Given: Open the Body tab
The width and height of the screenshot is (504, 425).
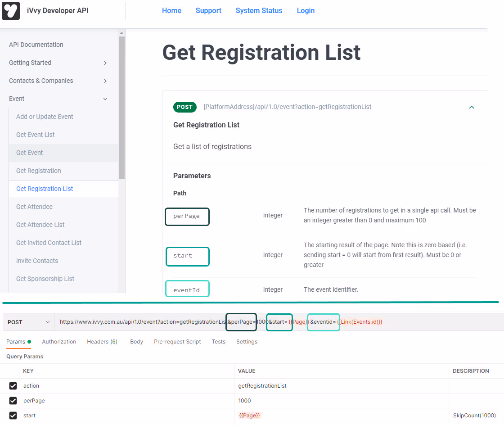Looking at the screenshot, I should point(136,342).
